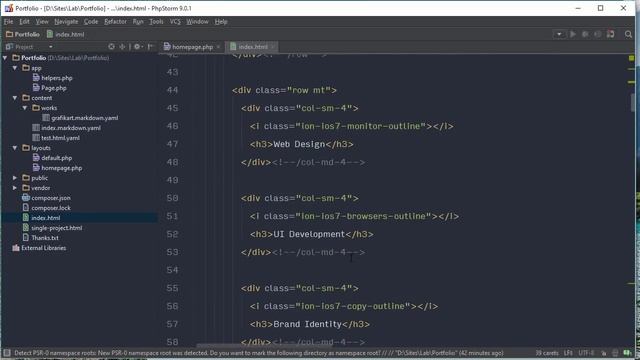640x360 pixels.
Task: Expand the public folder
Action: [x=15, y=178]
